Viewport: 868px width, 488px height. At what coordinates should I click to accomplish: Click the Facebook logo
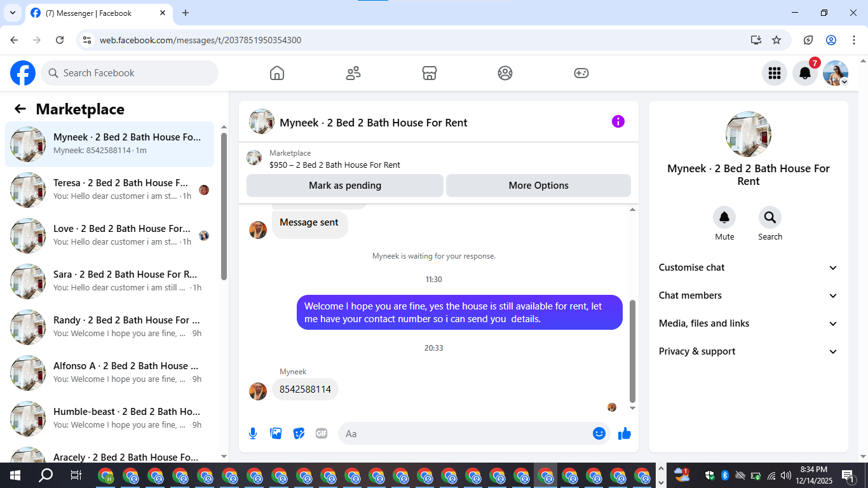pyautogui.click(x=23, y=73)
